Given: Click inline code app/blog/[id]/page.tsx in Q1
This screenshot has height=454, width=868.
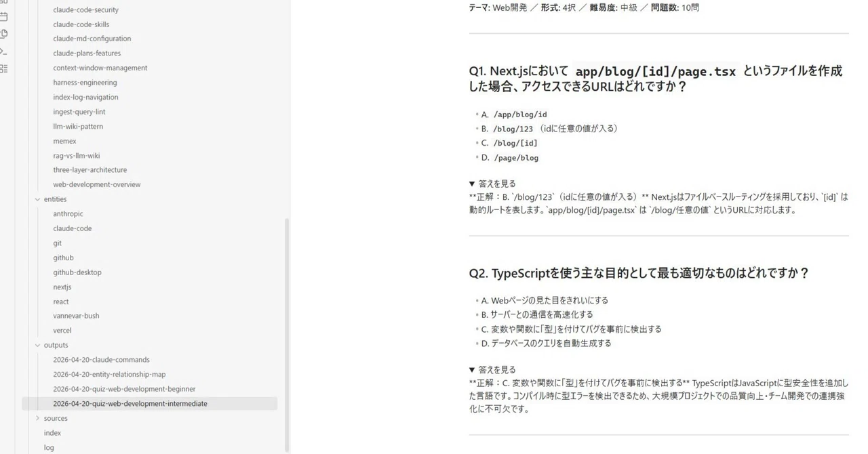Looking at the screenshot, I should [655, 71].
